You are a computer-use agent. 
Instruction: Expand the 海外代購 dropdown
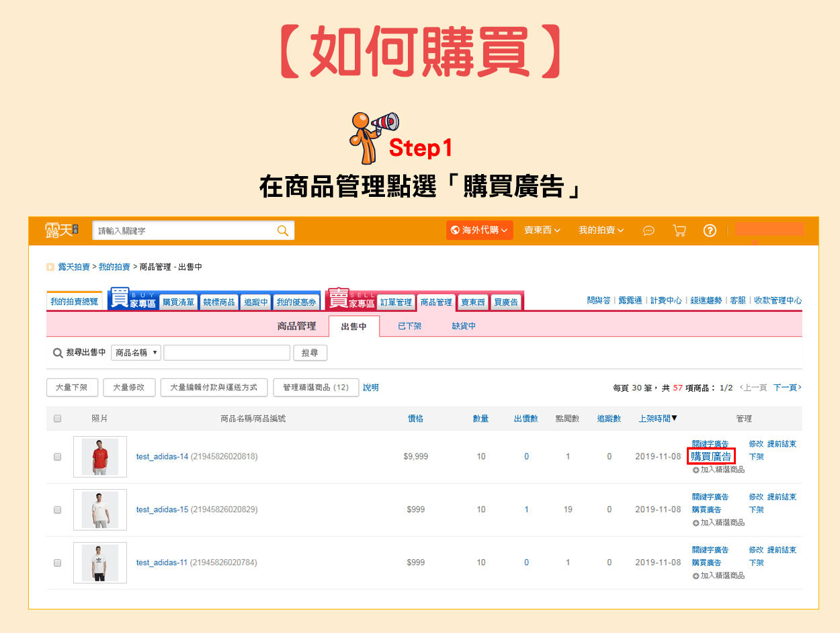[x=479, y=230]
